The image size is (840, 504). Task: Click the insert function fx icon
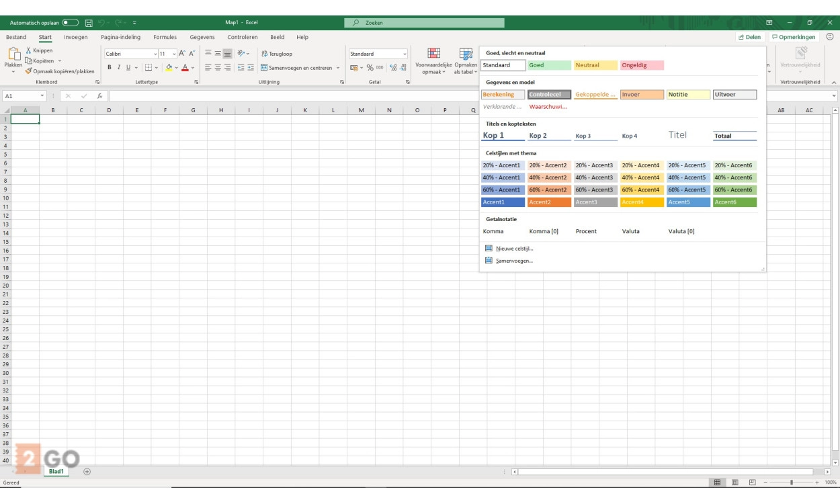(99, 96)
